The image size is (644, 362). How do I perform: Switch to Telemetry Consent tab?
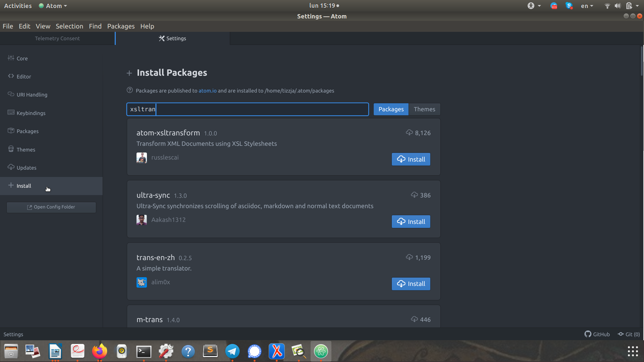click(57, 39)
